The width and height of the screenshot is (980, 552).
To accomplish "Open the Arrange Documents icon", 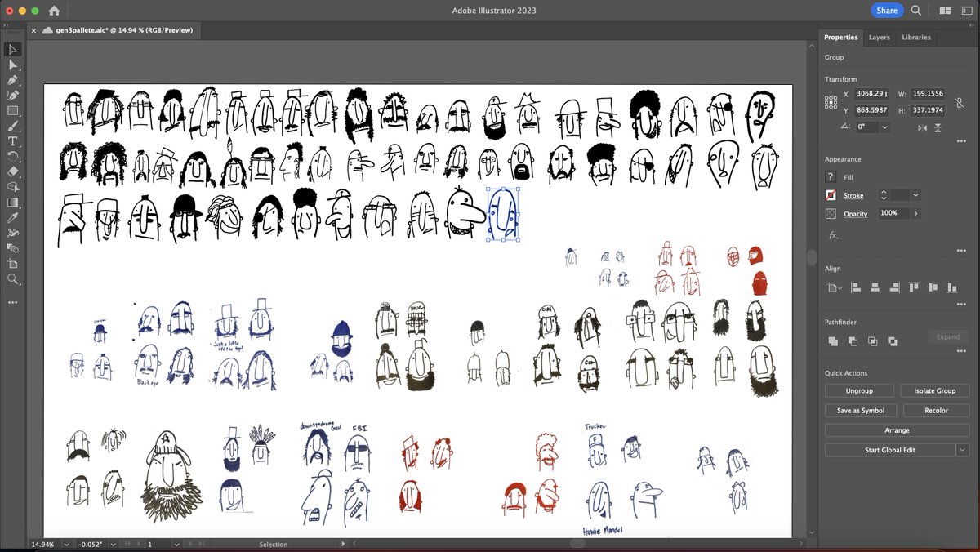I will point(946,11).
